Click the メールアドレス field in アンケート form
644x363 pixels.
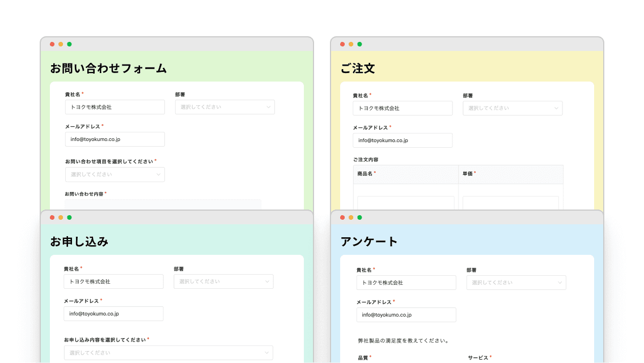pos(406,315)
